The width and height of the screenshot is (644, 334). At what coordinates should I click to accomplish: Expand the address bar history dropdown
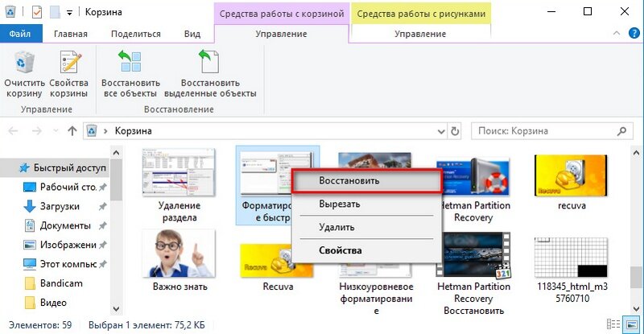point(441,131)
